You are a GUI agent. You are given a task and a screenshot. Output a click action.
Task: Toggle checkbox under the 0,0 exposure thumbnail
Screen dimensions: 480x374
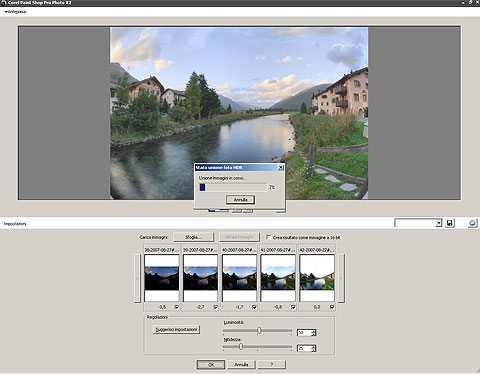(x=332, y=307)
